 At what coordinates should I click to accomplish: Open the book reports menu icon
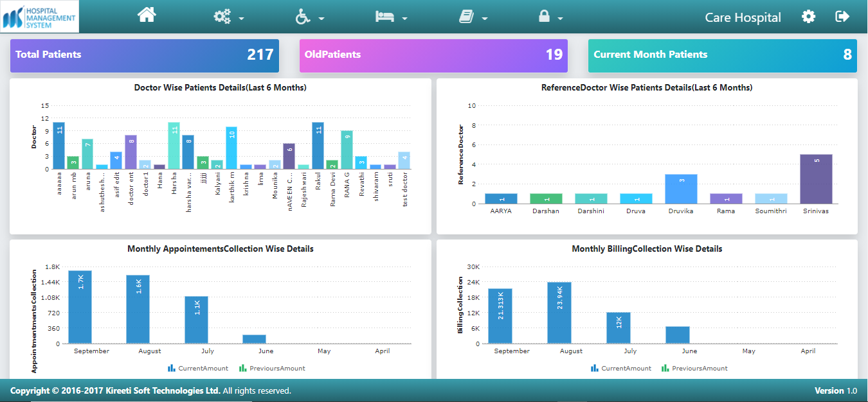point(466,17)
